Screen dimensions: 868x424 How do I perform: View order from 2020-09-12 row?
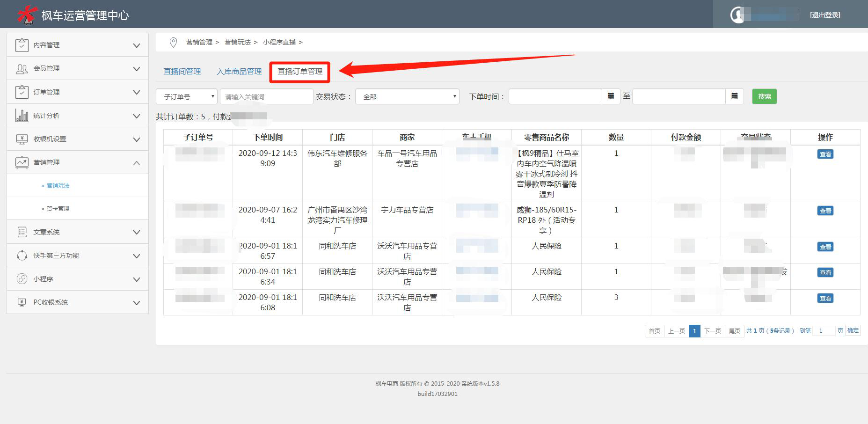pos(825,154)
